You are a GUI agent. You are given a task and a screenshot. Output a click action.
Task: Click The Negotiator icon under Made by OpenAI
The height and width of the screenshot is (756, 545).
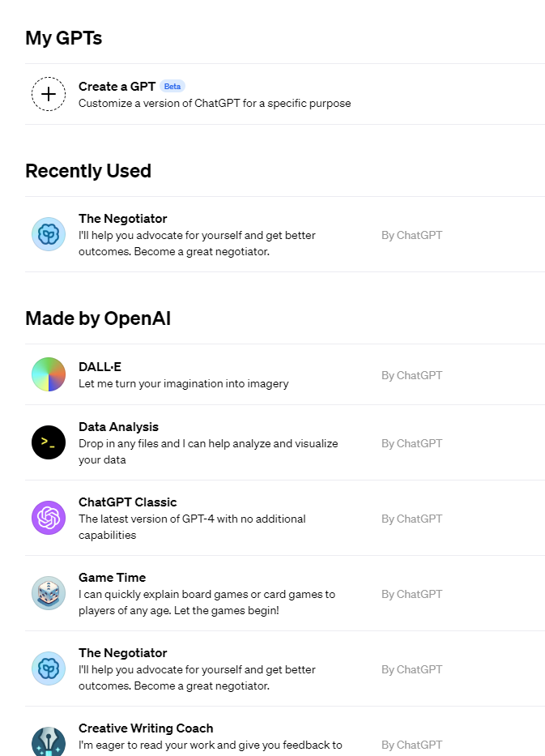(x=49, y=668)
